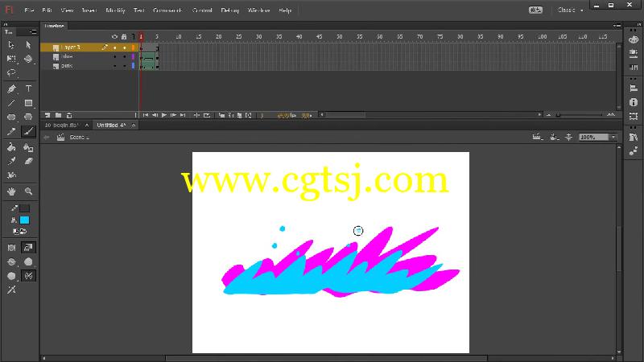Toggle Object Drawing mode option
The image size is (644, 362).
coord(11,248)
